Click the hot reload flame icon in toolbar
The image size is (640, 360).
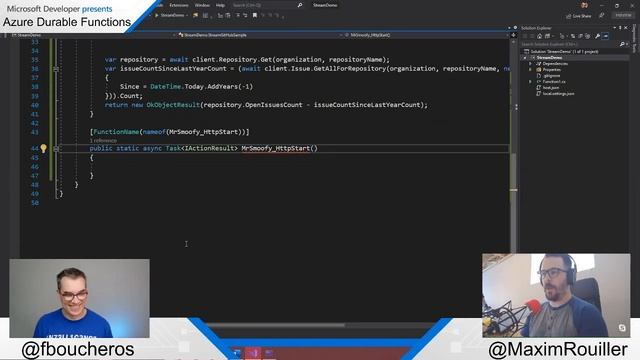pos(196,16)
